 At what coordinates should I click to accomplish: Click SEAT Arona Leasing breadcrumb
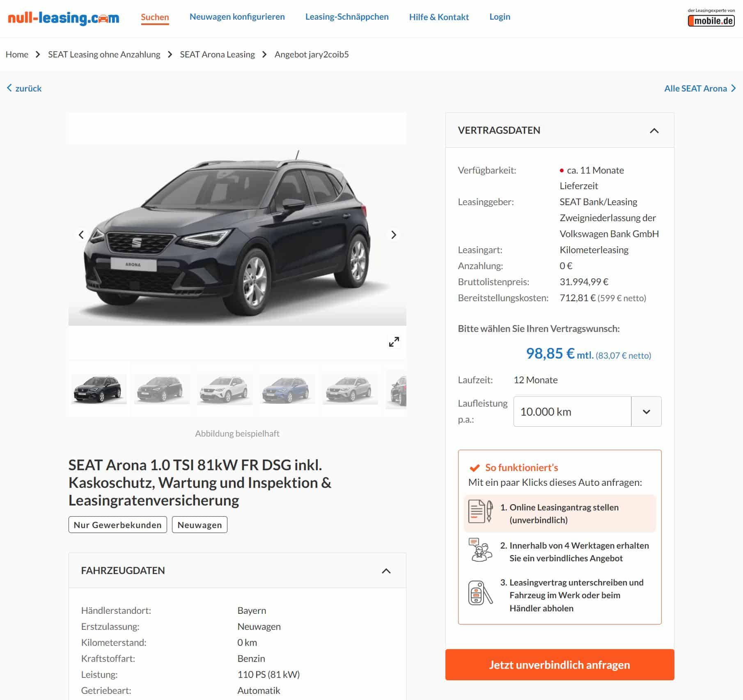217,55
